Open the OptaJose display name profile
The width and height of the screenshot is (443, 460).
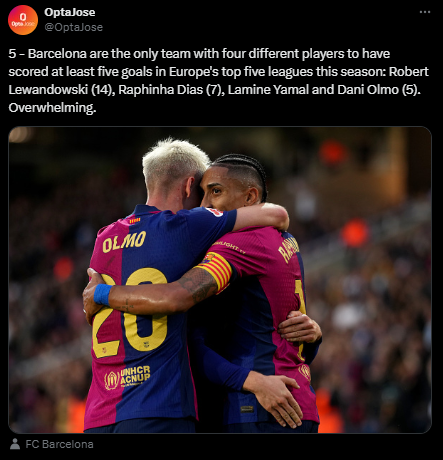70,12
